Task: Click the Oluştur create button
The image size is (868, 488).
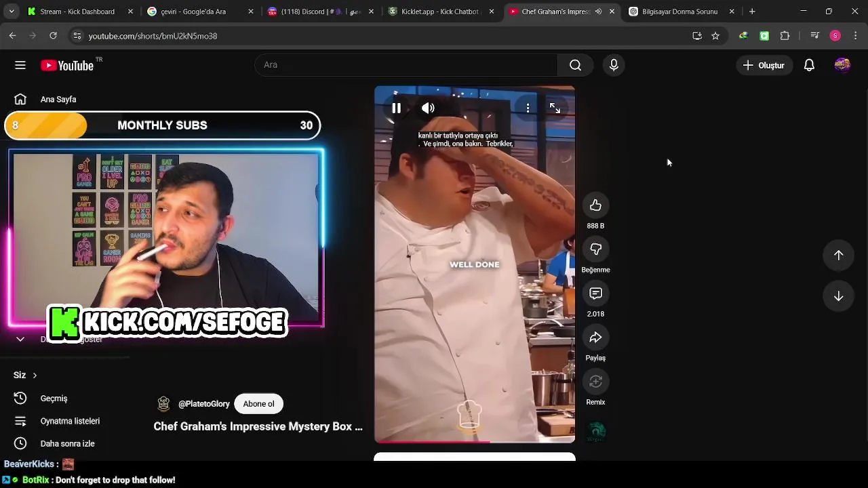Action: click(764, 65)
